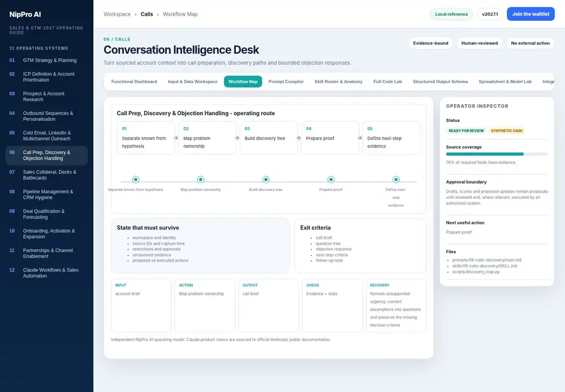Image resolution: width=565 pixels, height=392 pixels.
Task: Click the Local reference badge
Action: pyautogui.click(x=451, y=15)
